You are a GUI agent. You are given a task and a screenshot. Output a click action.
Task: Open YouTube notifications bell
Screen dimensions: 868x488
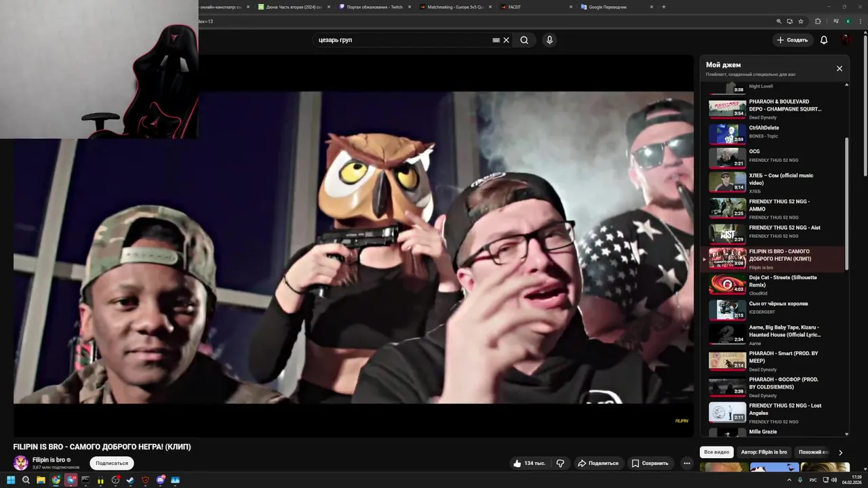pyautogui.click(x=824, y=40)
